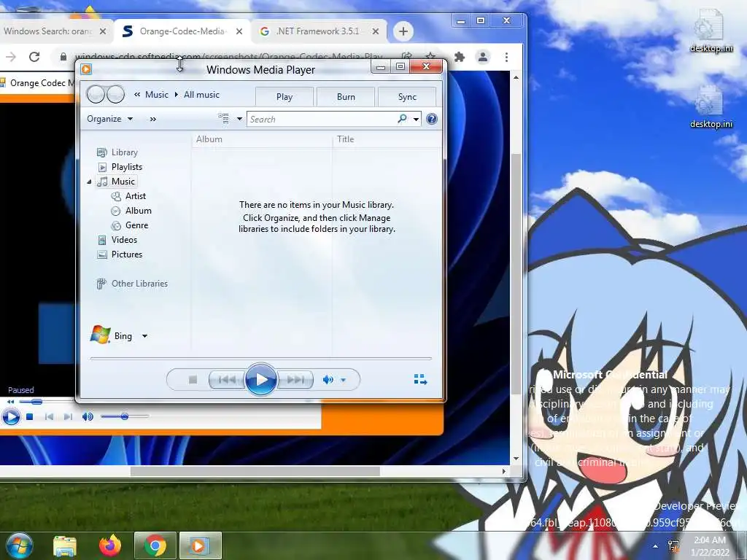Click the search magnifier icon
The width and height of the screenshot is (747, 560).
(402, 119)
